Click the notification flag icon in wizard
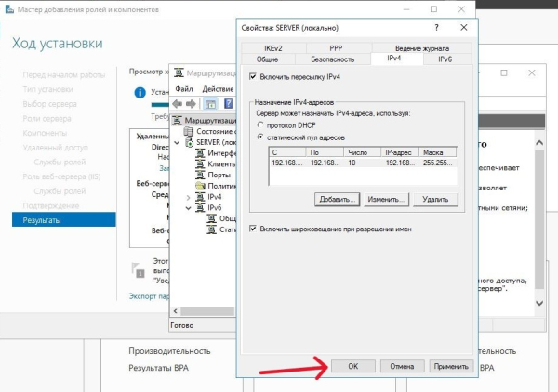The width and height of the screenshot is (558, 392). [x=138, y=270]
